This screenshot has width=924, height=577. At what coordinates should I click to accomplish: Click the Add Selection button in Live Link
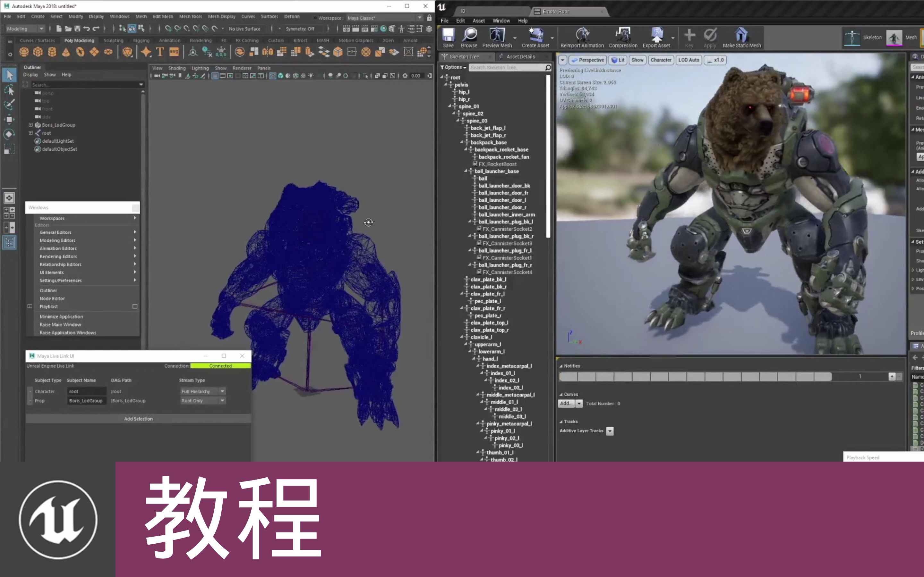[138, 419]
